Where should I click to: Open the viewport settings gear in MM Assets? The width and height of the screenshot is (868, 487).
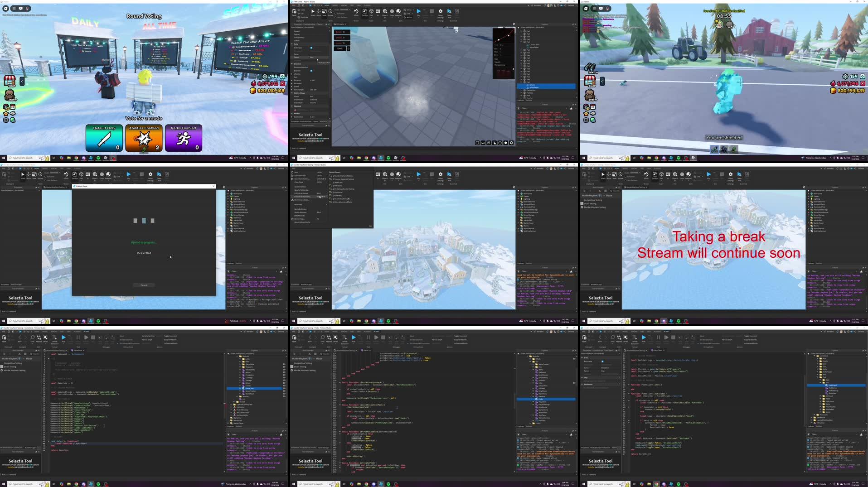[x=511, y=143]
